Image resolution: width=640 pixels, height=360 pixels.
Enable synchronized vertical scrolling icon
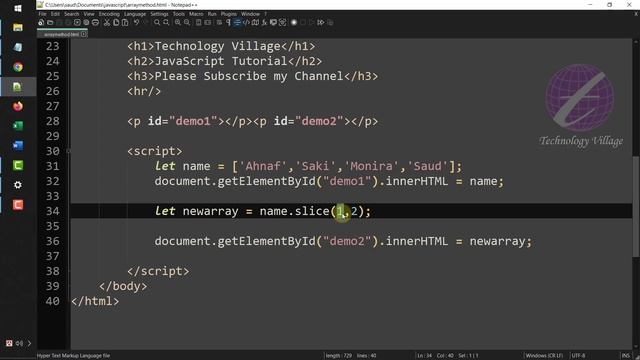199,22
